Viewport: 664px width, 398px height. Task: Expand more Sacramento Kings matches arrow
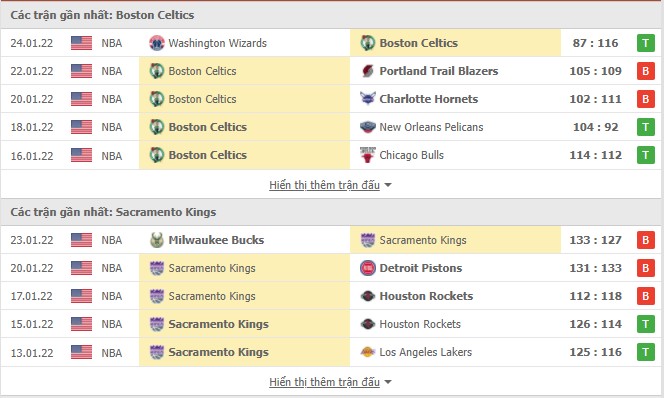388,382
